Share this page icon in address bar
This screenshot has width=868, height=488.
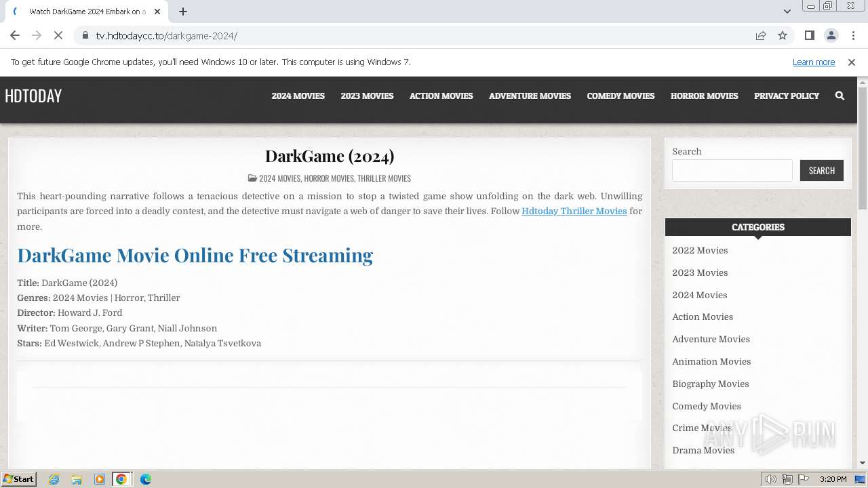point(761,35)
